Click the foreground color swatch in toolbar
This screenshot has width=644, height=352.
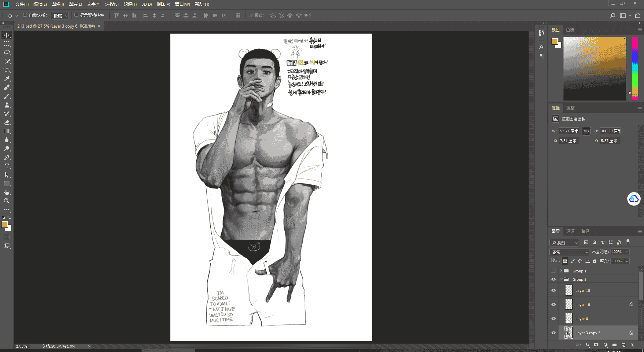click(4, 224)
